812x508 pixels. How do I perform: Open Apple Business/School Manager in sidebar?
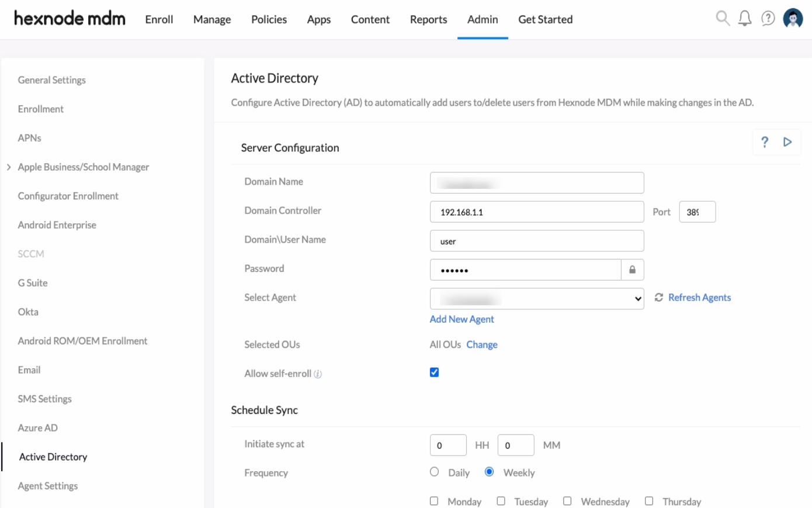[84, 167]
